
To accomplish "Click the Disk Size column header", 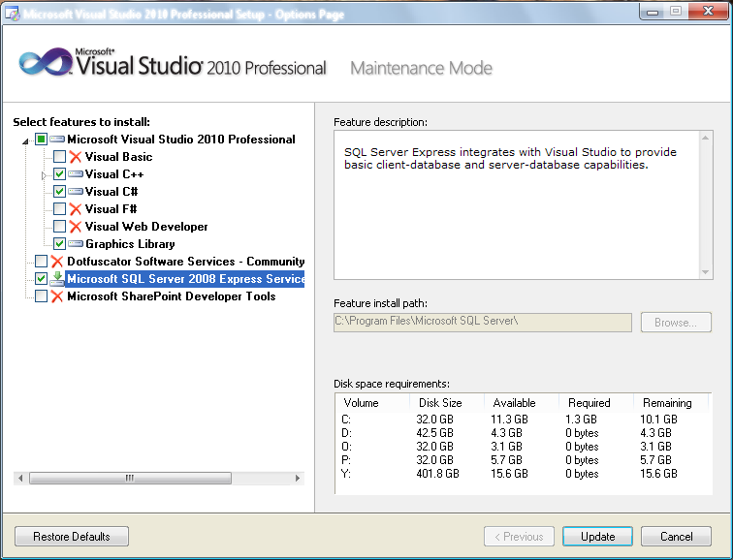I will 446,403.
